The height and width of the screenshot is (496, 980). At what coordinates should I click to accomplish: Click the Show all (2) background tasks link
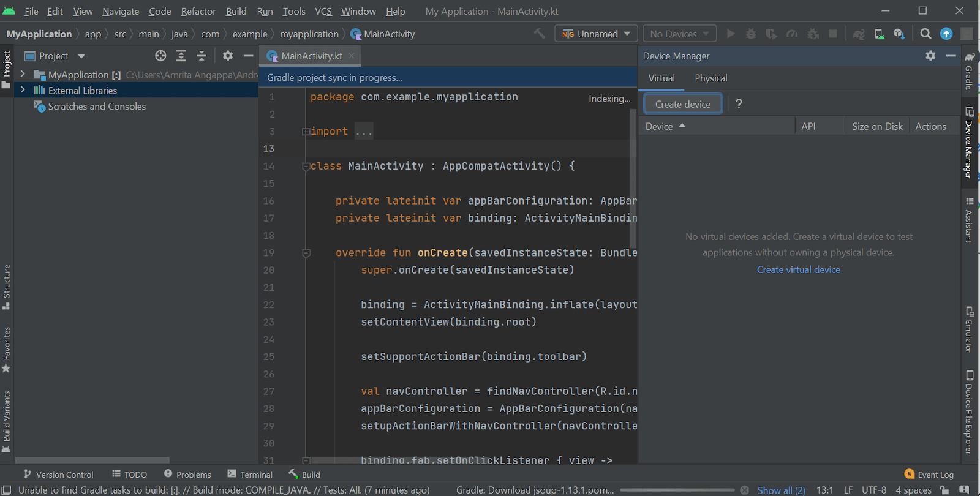point(782,490)
